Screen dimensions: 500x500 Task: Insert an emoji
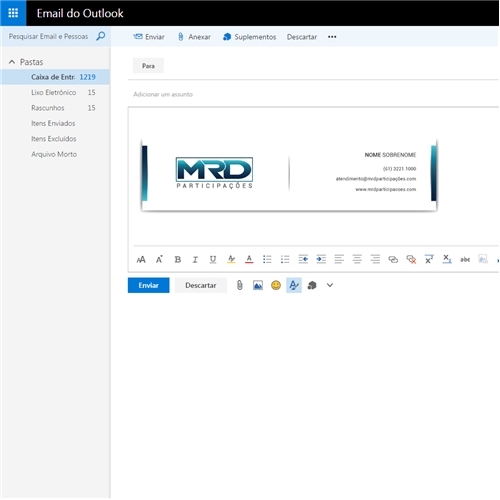(x=276, y=285)
